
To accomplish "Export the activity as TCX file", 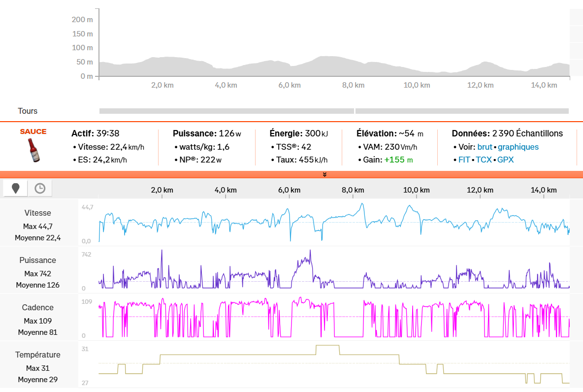I will 484,160.
